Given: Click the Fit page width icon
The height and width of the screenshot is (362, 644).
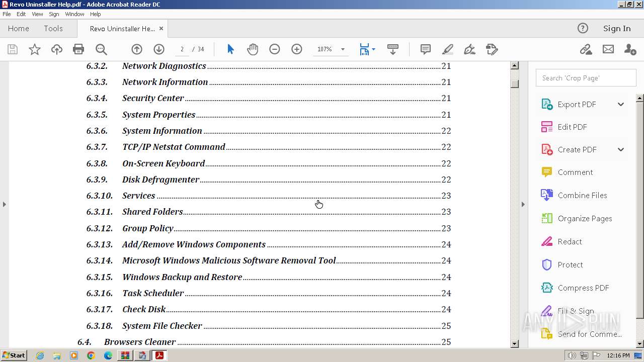Looking at the screenshot, I should [x=364, y=49].
